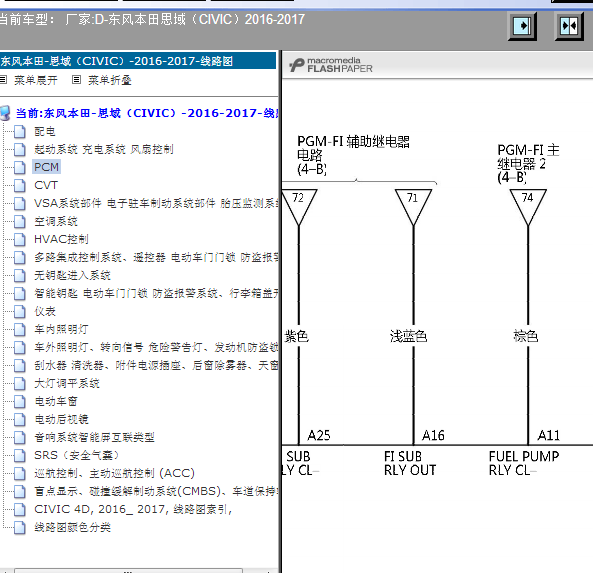Open 起动系统 充电系统 风扇控制 entry
This screenshot has width=593, height=573.
[x=104, y=149]
